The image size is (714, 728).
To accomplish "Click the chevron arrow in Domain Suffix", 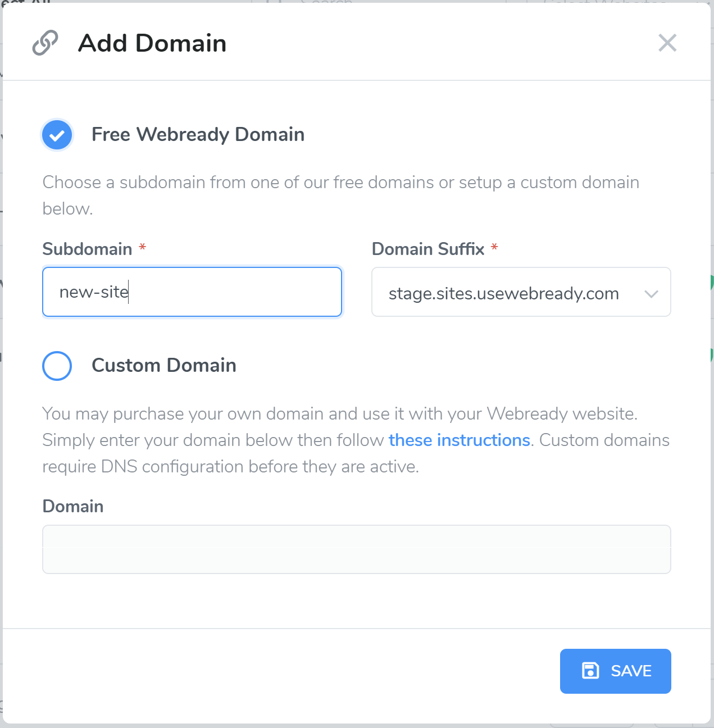I will point(651,294).
